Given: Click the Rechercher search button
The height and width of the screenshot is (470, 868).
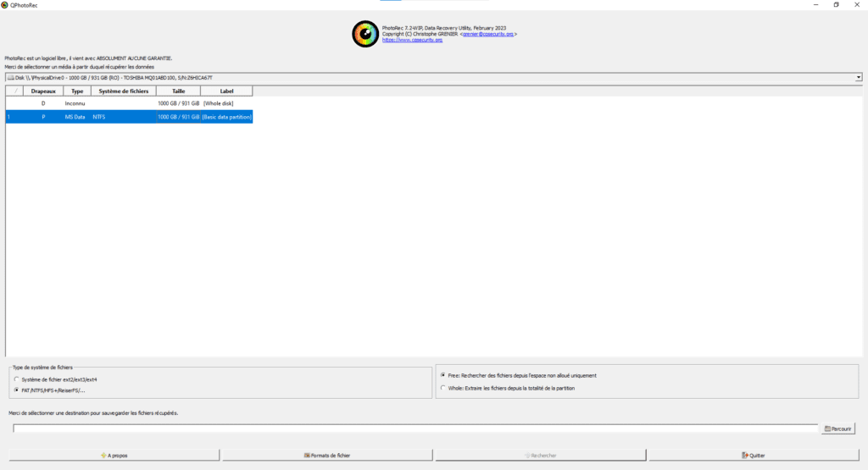Looking at the screenshot, I should 540,455.
